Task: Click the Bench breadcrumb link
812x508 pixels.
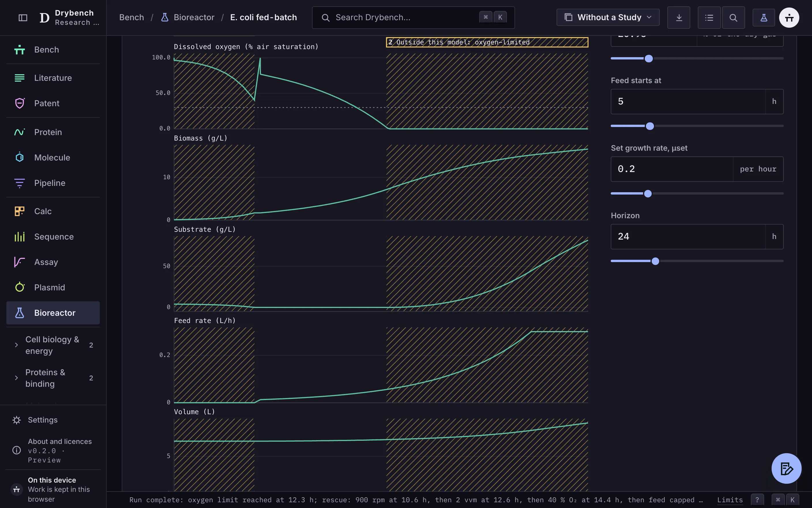Action: pos(131,18)
